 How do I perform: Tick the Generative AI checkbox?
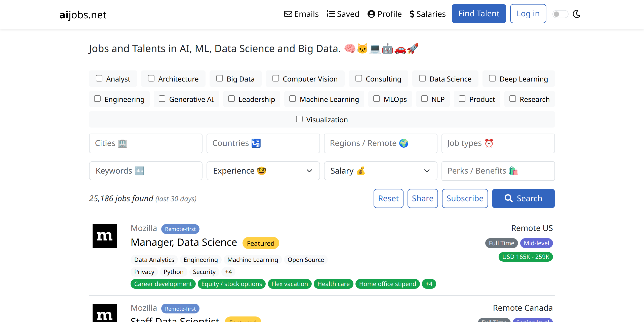[162, 99]
